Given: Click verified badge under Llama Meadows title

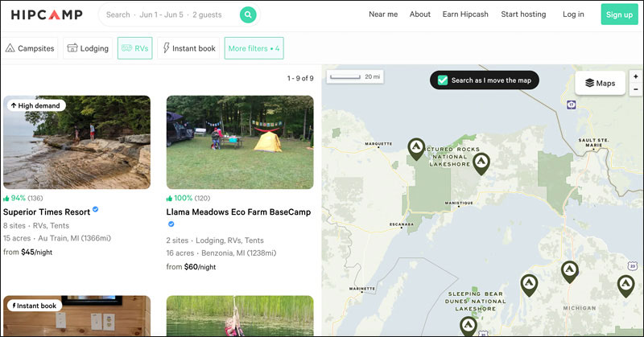Looking at the screenshot, I should tap(171, 224).
